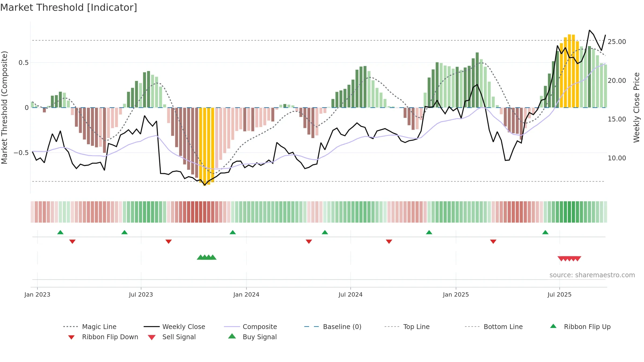Toggle the Sell Signal legend entry
Viewport: 644px width, 362px height.
[172, 337]
